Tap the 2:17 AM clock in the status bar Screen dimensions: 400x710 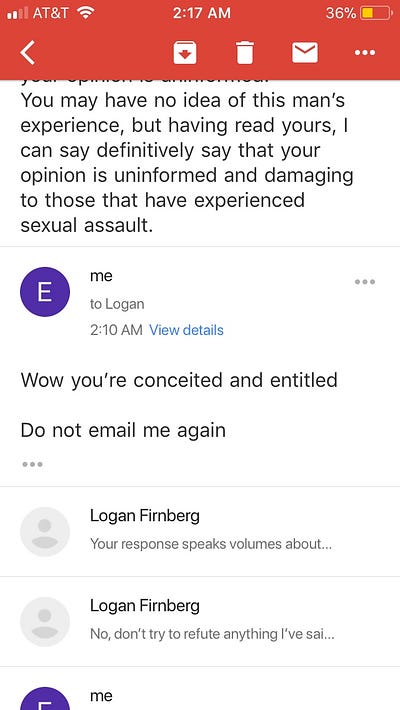pos(201,13)
